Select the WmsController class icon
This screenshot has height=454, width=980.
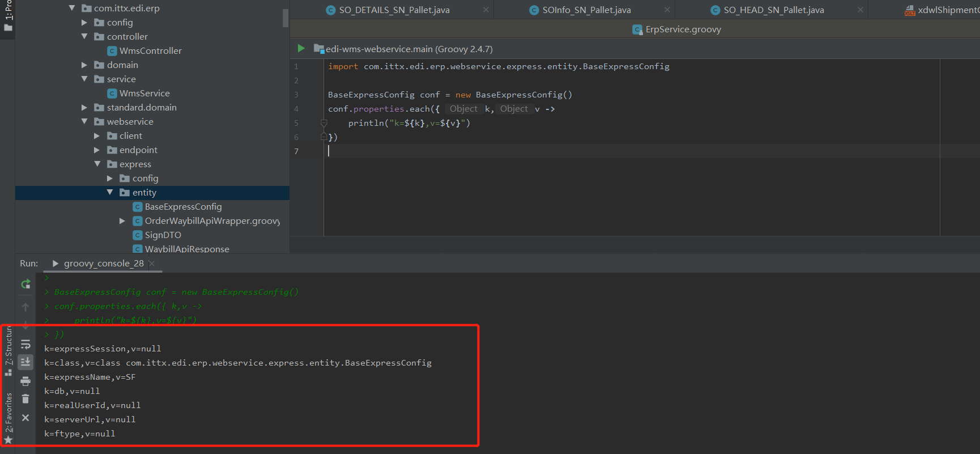pyautogui.click(x=112, y=51)
